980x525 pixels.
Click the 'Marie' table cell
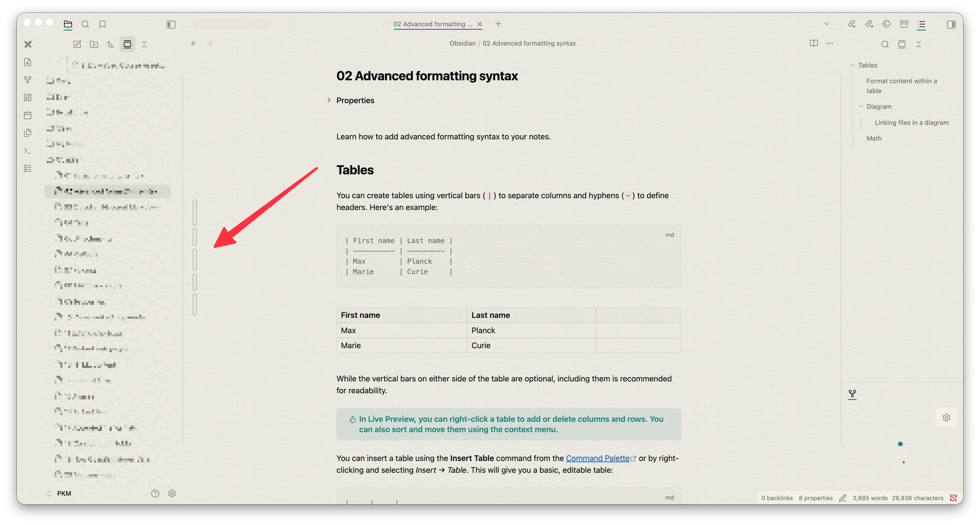point(402,345)
